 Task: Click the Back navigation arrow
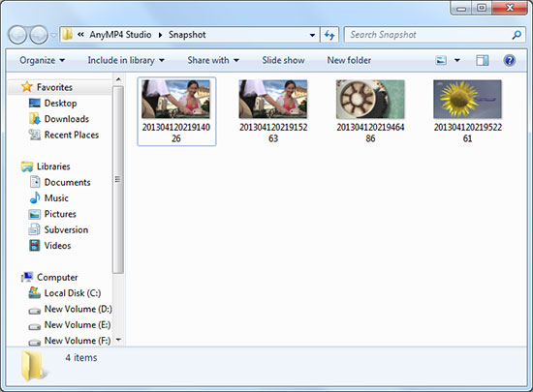17,35
